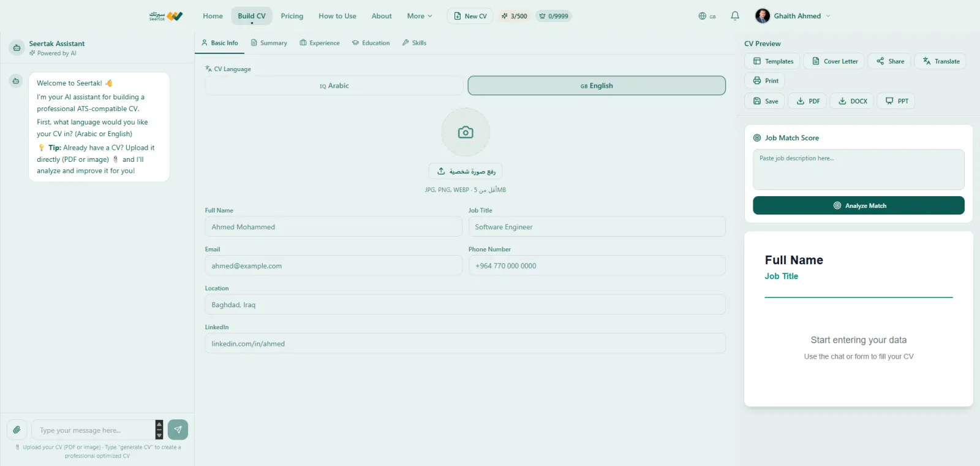The image size is (980, 466).
Task: Send the chat message
Action: (x=178, y=430)
